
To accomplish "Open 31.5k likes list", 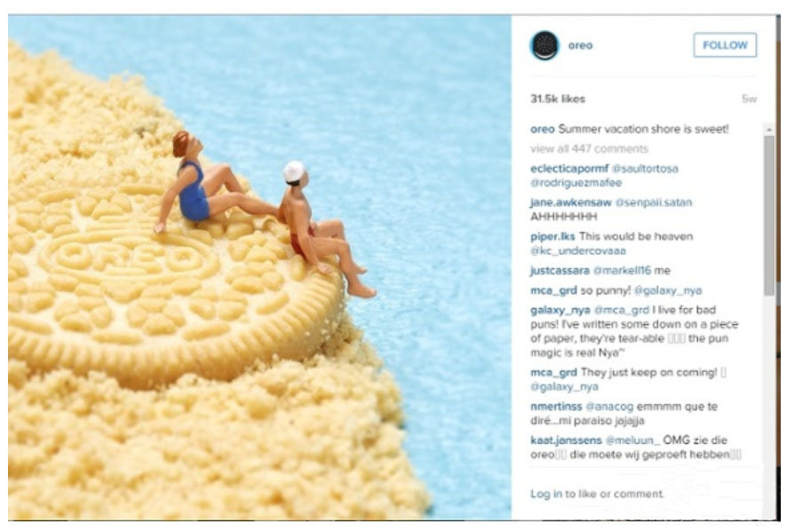I will coord(558,99).
